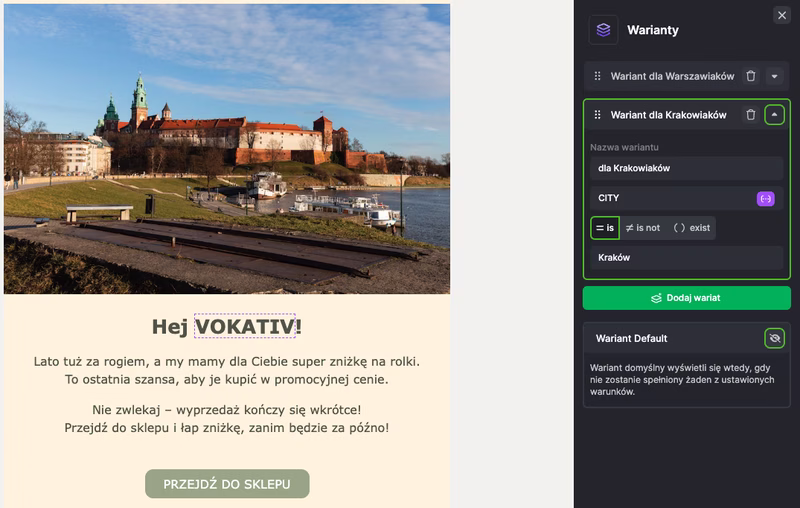Click the Wariant Default header
This screenshot has width=800, height=508.
[686, 338]
